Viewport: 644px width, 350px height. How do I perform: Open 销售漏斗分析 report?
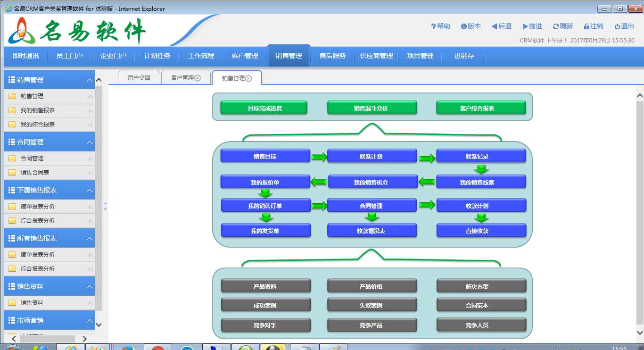[371, 108]
